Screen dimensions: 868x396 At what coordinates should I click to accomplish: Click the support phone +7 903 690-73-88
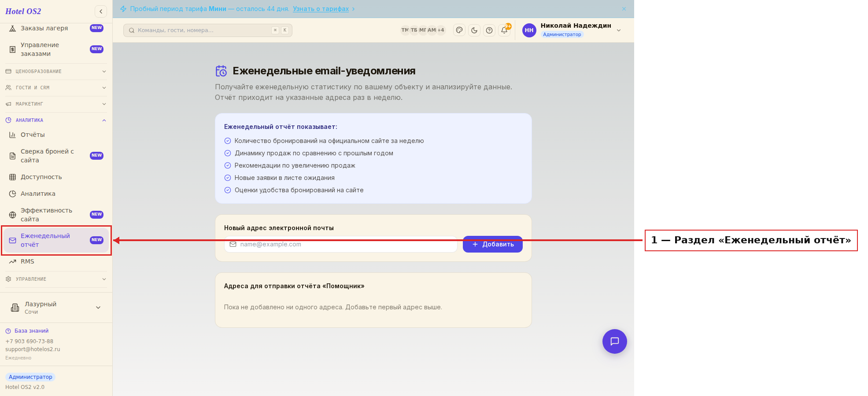coord(29,341)
